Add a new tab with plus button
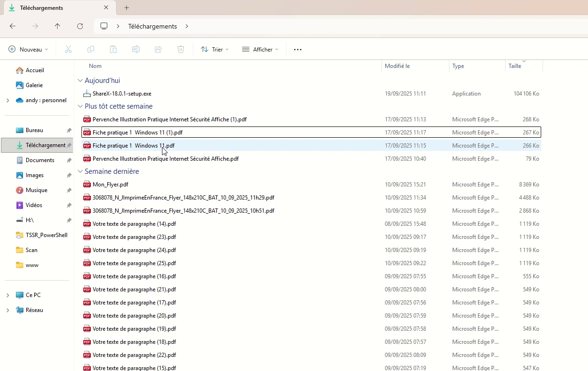 tap(126, 8)
